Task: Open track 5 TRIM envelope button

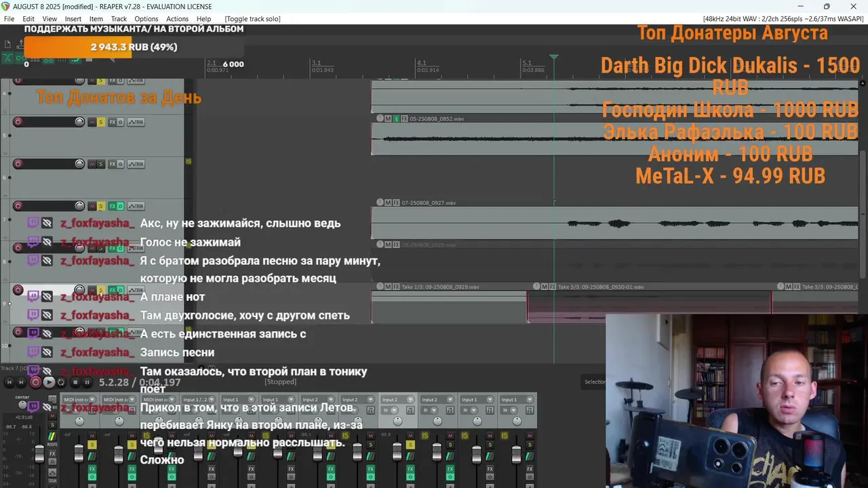Action: click(136, 122)
